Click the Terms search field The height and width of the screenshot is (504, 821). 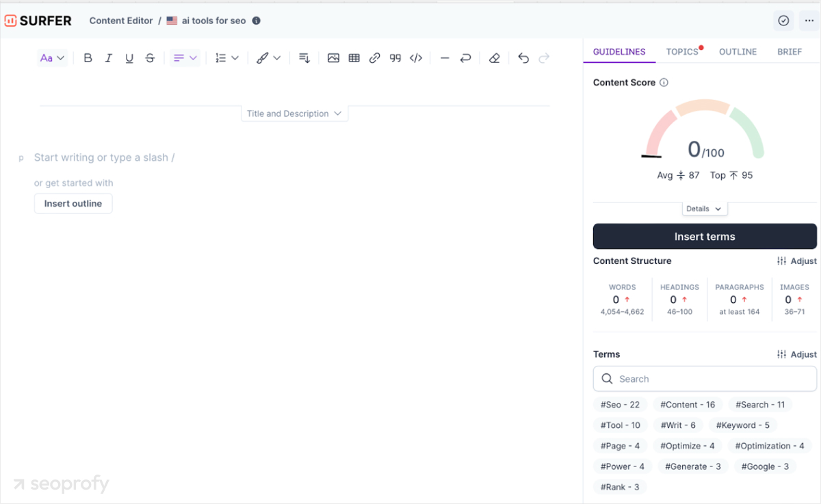tap(705, 379)
